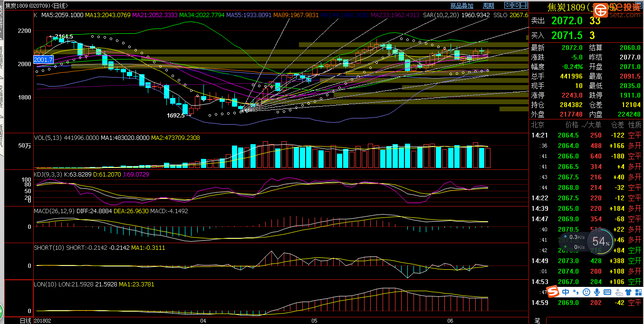Click the MA34:2022.7794 label
The image size is (644, 324).
202,15
